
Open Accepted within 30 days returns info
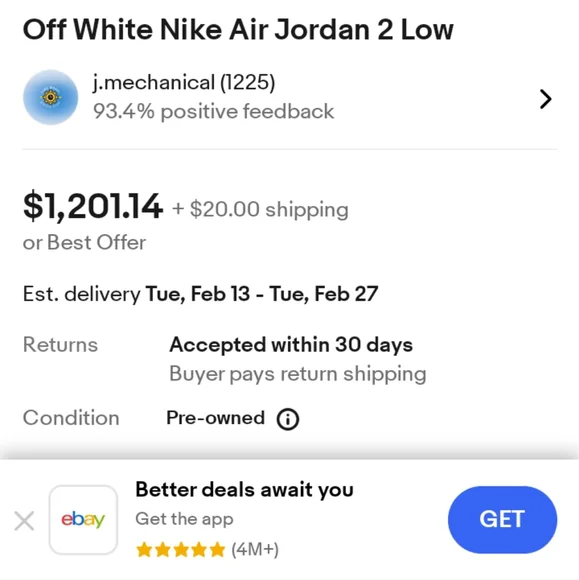tap(291, 345)
